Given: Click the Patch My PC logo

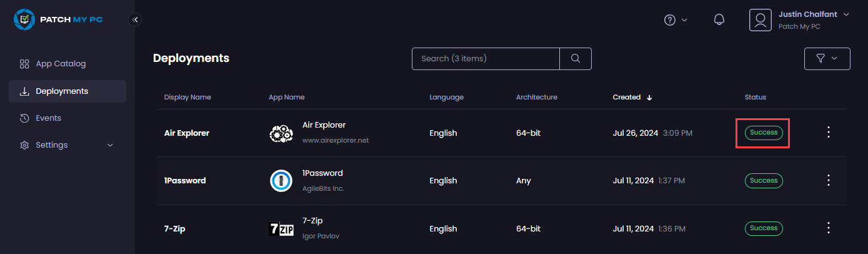Looking at the screenshot, I should point(58,19).
